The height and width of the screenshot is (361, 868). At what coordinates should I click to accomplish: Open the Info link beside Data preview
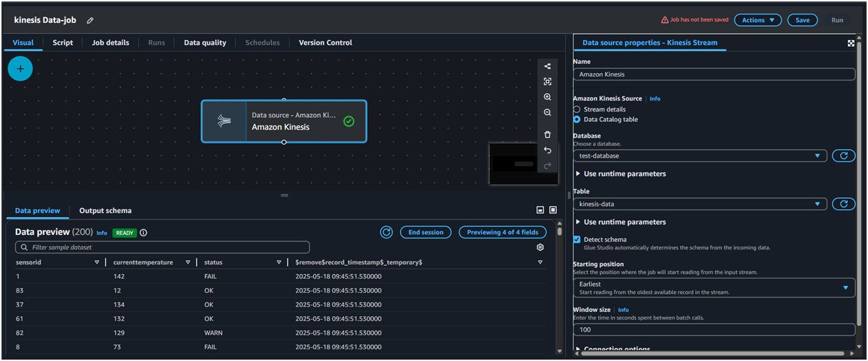102,233
